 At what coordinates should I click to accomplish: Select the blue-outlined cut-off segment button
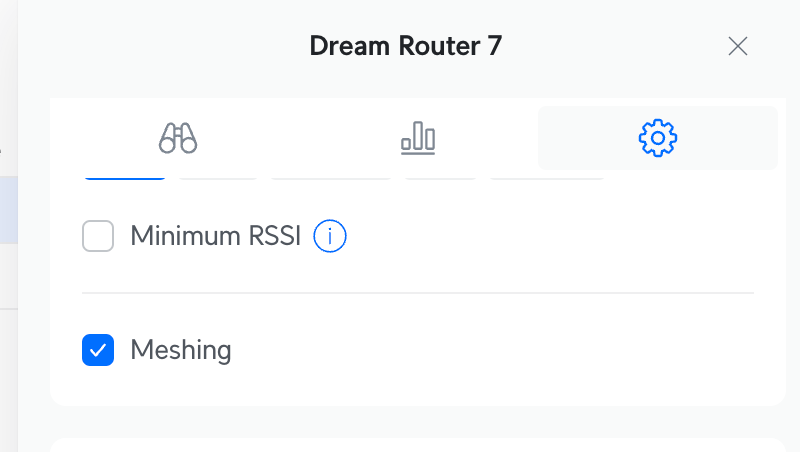124,176
